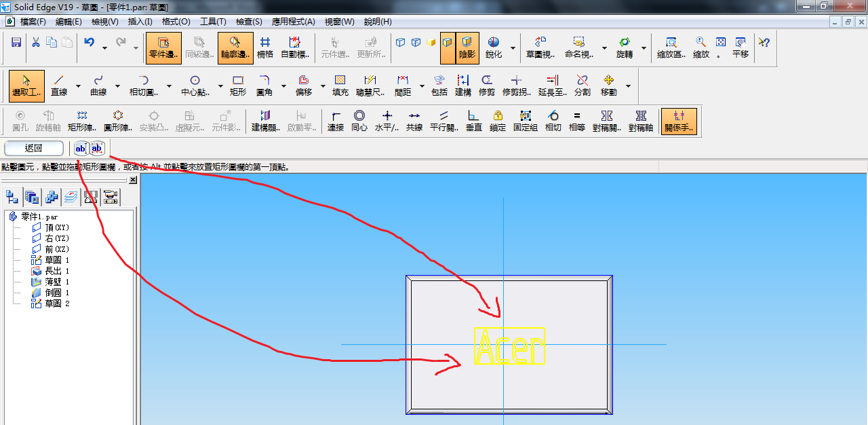Screen dimensions: 868x425
Task: Click the 平移 pan icon
Action: pos(741,48)
